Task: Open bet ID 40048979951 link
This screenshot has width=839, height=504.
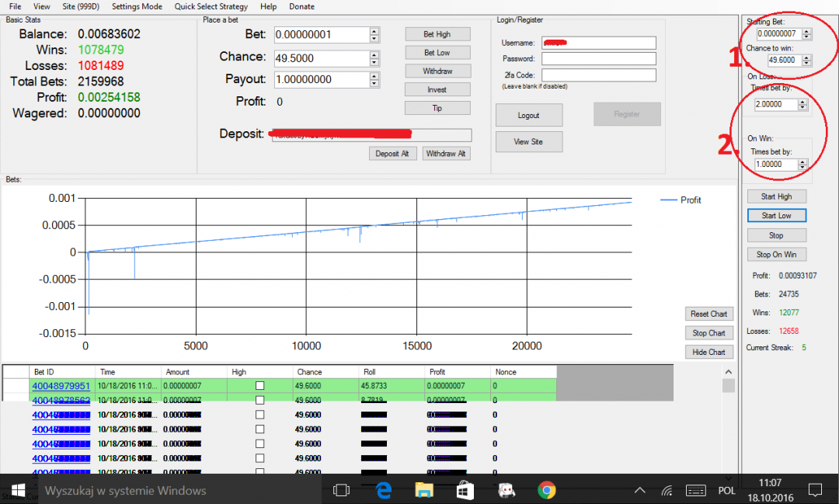Action: coord(61,386)
